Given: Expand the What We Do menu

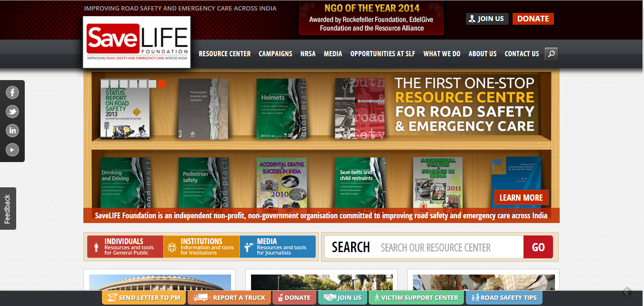Looking at the screenshot, I should [442, 54].
